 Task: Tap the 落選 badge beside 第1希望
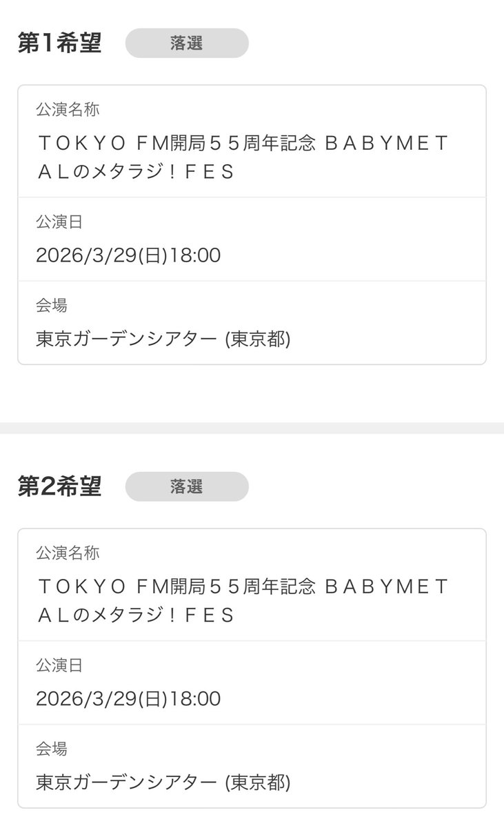pyautogui.click(x=187, y=43)
